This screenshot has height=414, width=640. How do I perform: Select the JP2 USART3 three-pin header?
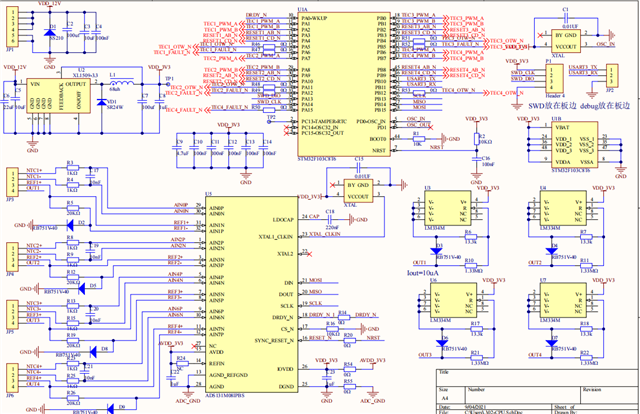(611, 76)
